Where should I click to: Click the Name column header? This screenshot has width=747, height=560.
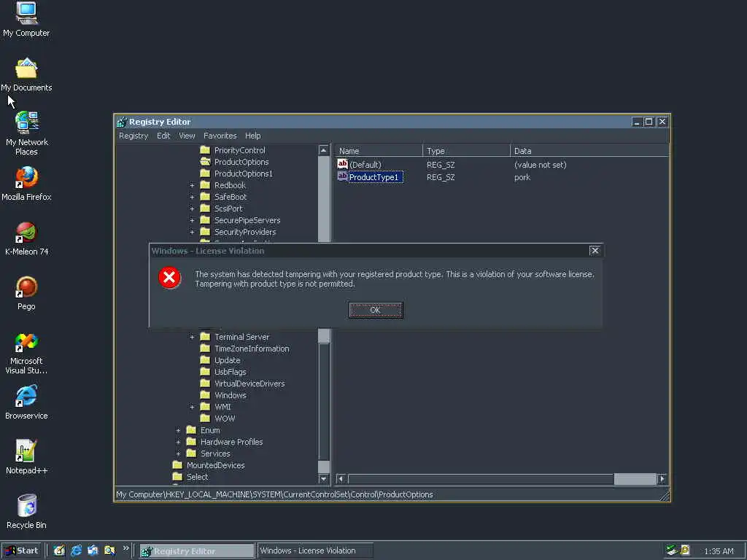[379, 151]
